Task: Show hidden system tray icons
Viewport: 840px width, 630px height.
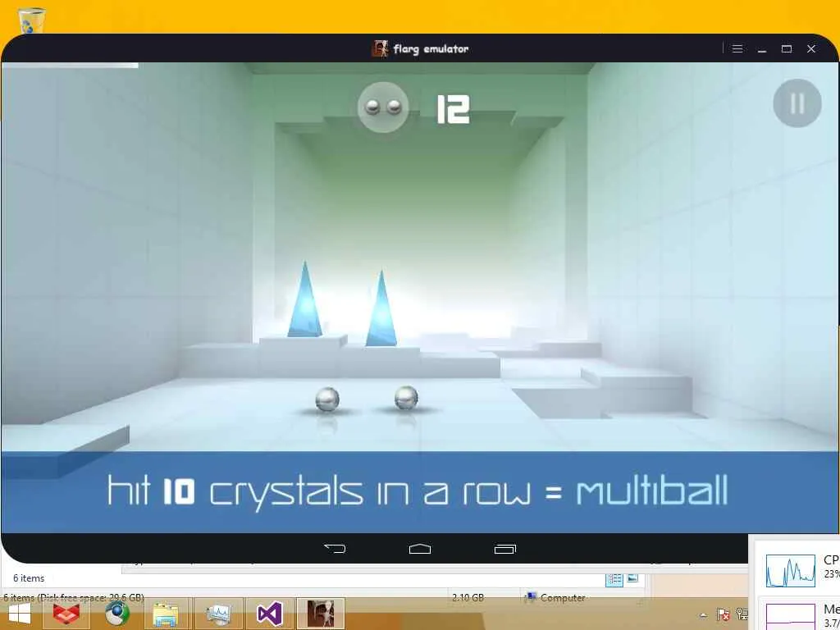Action: [703, 615]
